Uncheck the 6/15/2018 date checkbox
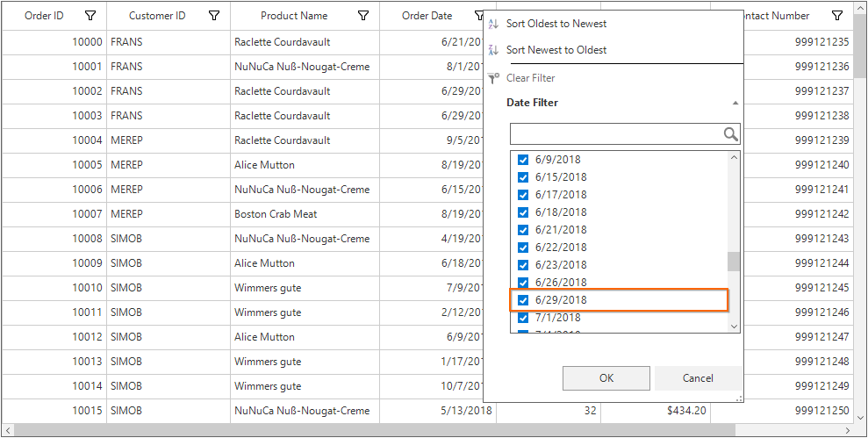868x438 pixels. (522, 177)
